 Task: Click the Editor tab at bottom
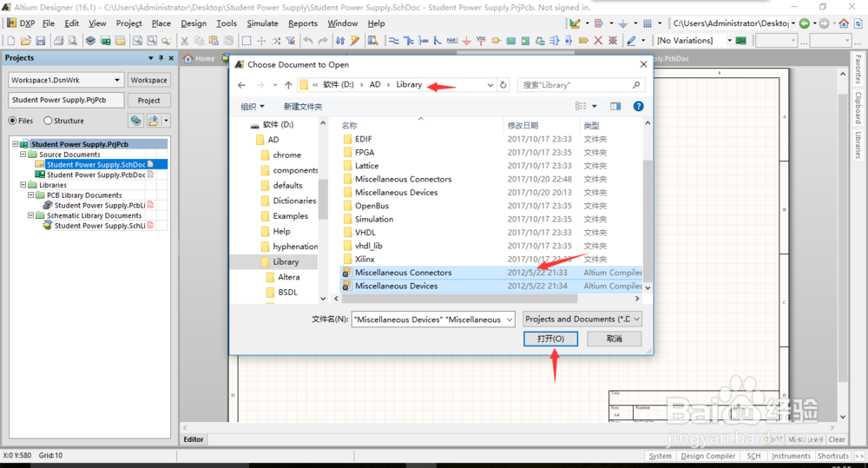pos(194,439)
